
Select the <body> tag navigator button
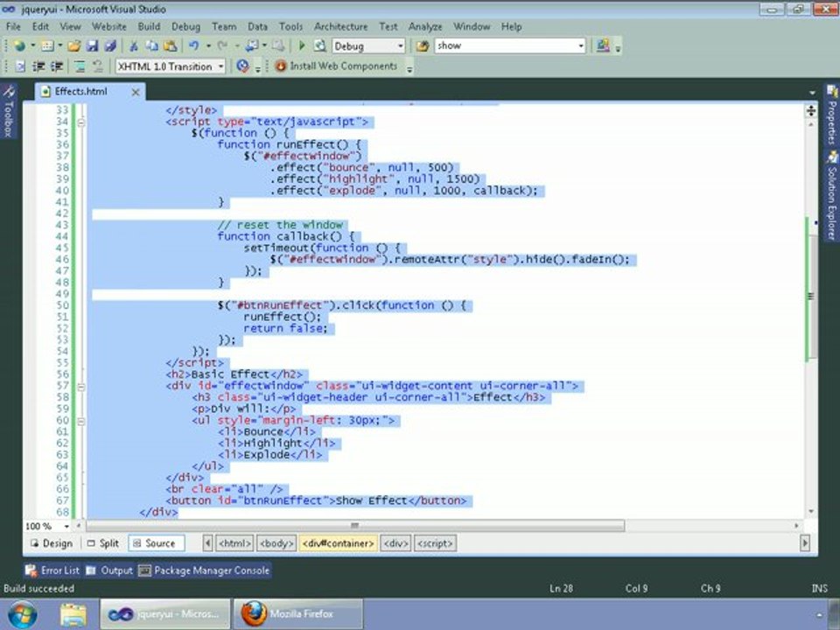click(x=276, y=543)
